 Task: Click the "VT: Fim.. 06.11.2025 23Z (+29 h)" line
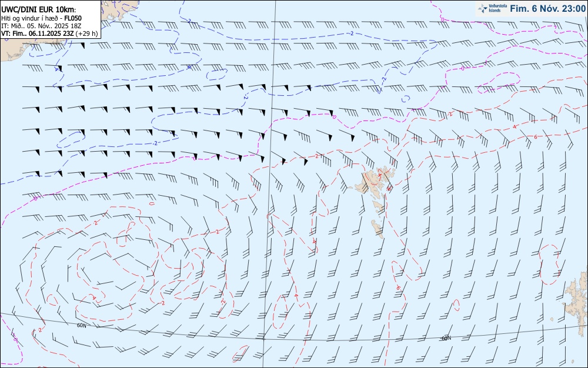49,34
